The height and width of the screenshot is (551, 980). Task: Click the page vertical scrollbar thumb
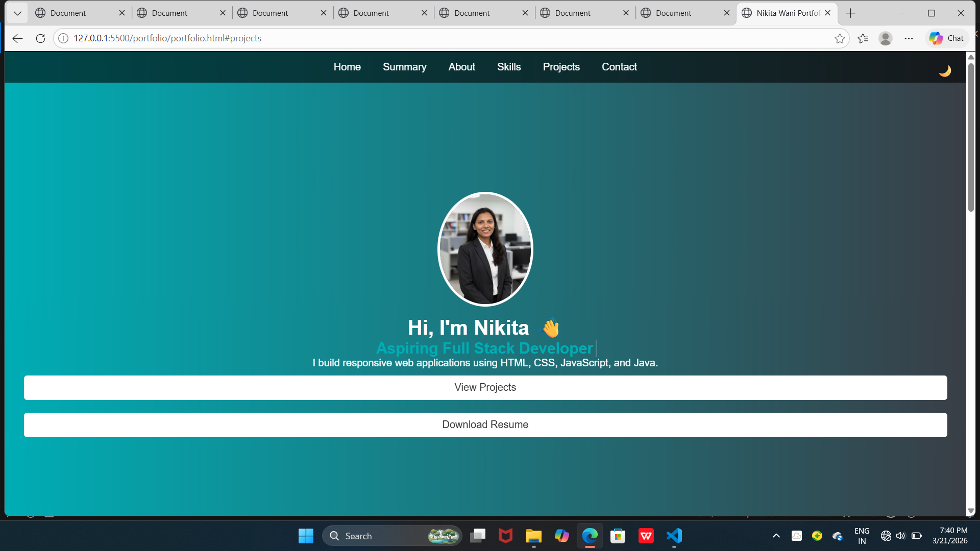coord(971,137)
